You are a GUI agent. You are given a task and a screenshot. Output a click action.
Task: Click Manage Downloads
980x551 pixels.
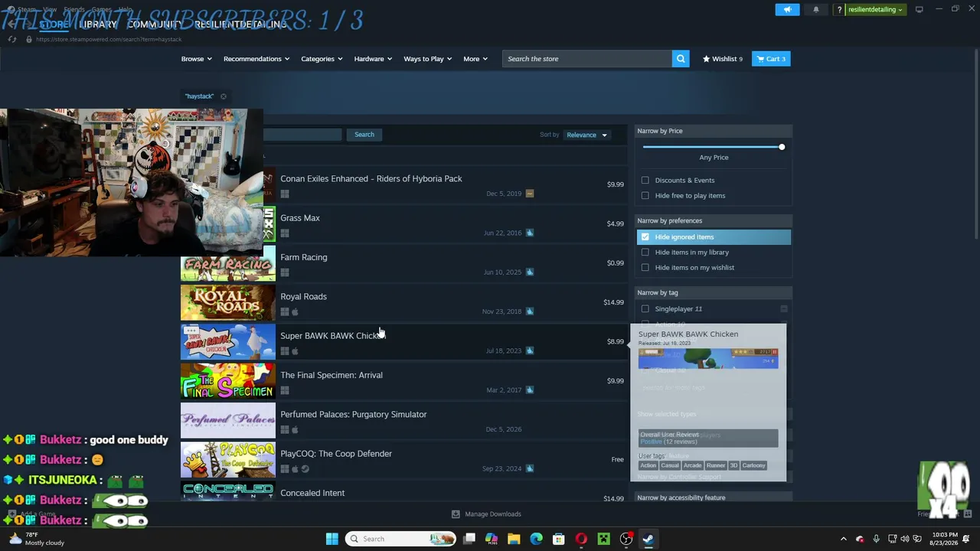pyautogui.click(x=493, y=514)
